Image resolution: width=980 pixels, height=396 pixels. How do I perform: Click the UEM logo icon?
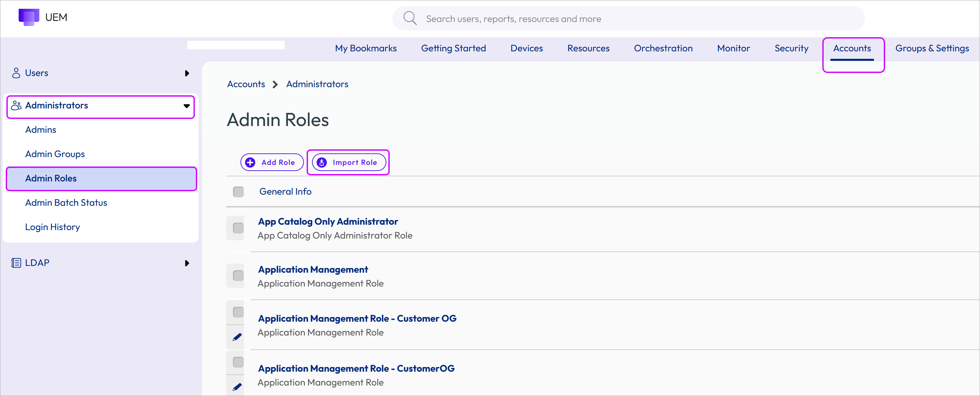click(x=29, y=17)
